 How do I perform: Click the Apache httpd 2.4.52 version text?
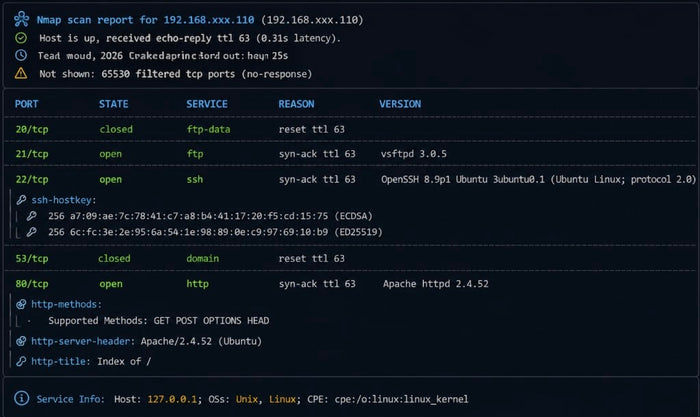(x=436, y=284)
